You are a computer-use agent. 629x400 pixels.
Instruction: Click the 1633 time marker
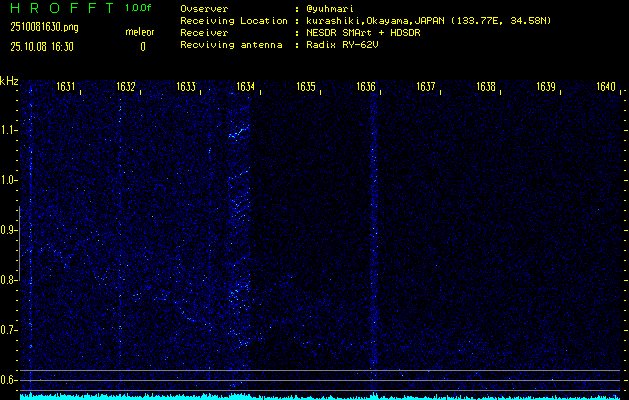[186, 87]
